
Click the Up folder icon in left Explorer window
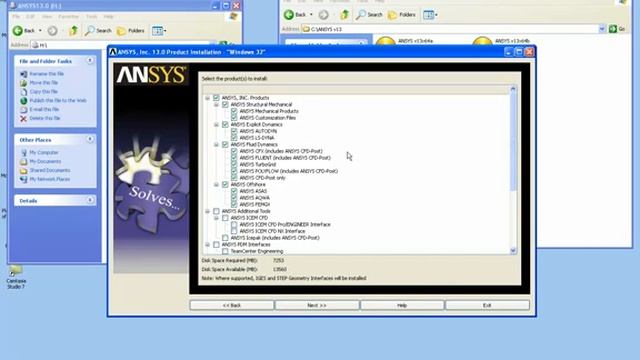tap(73, 31)
